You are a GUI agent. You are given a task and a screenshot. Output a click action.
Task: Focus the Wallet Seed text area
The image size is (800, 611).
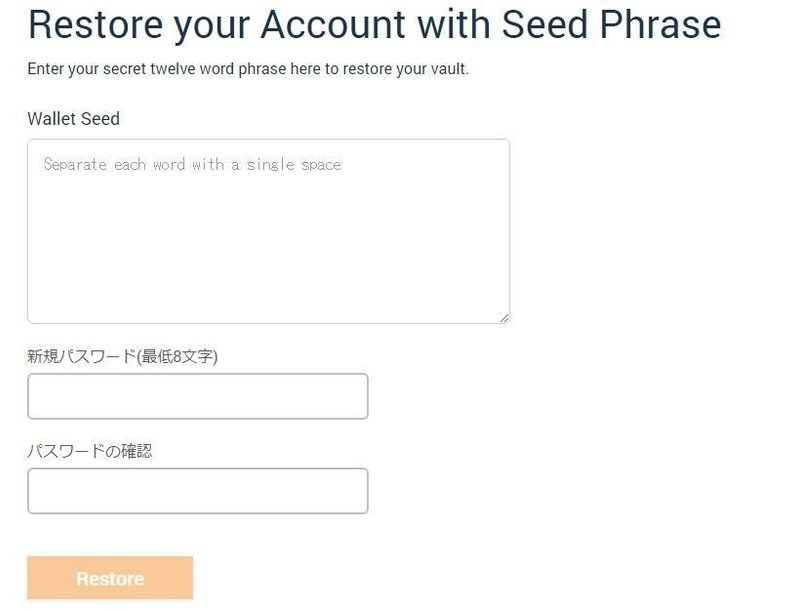(268, 231)
